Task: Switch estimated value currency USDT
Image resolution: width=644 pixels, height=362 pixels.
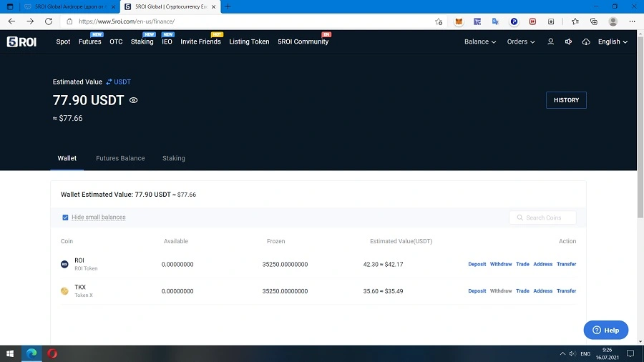Action: click(x=119, y=82)
